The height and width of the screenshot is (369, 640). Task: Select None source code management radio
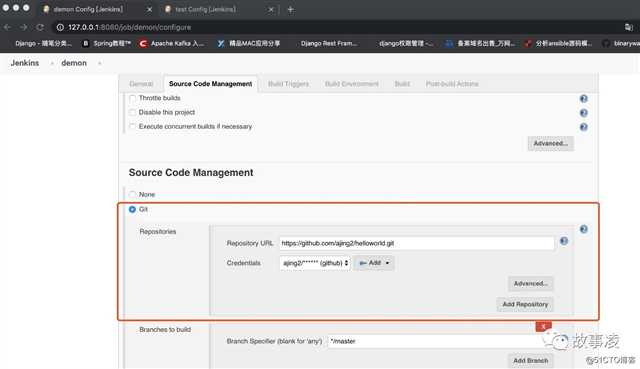coord(132,195)
